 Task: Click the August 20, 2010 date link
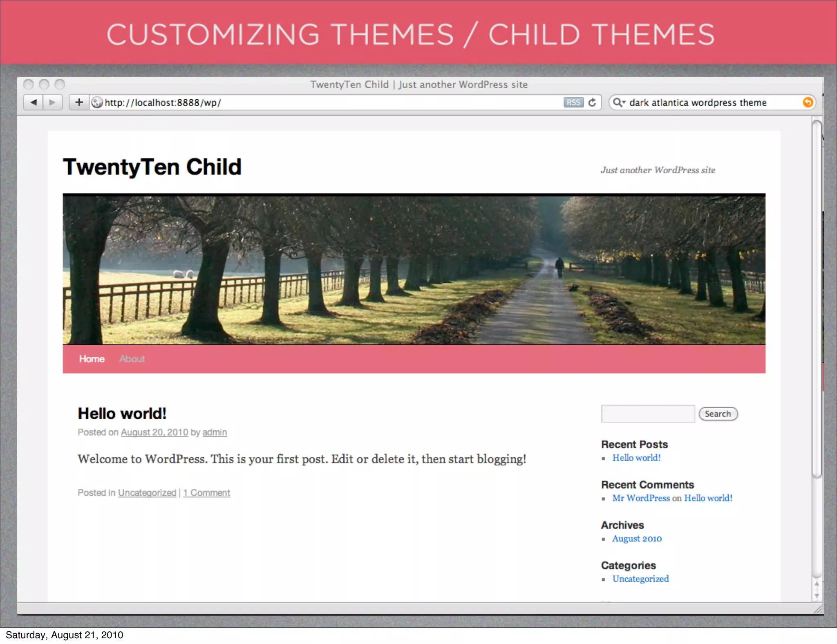click(154, 432)
